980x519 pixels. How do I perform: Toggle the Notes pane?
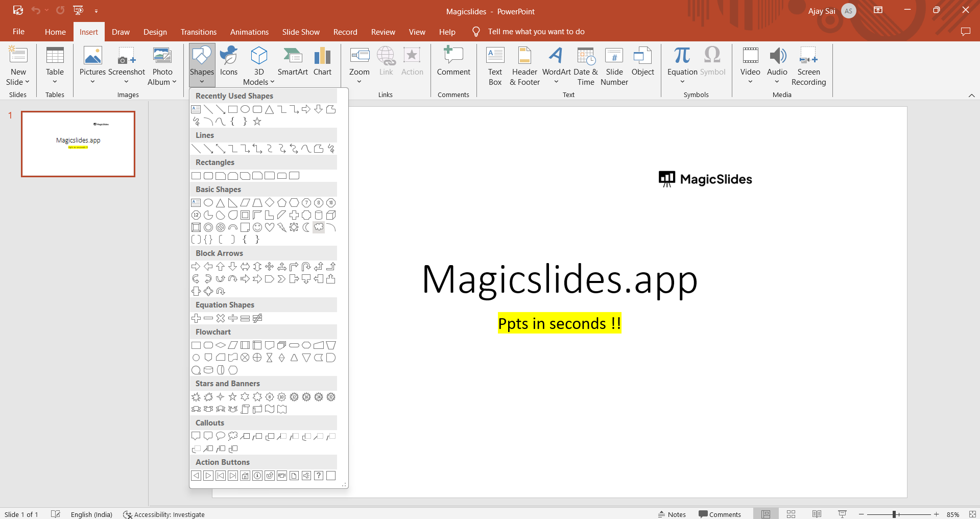tap(672, 514)
